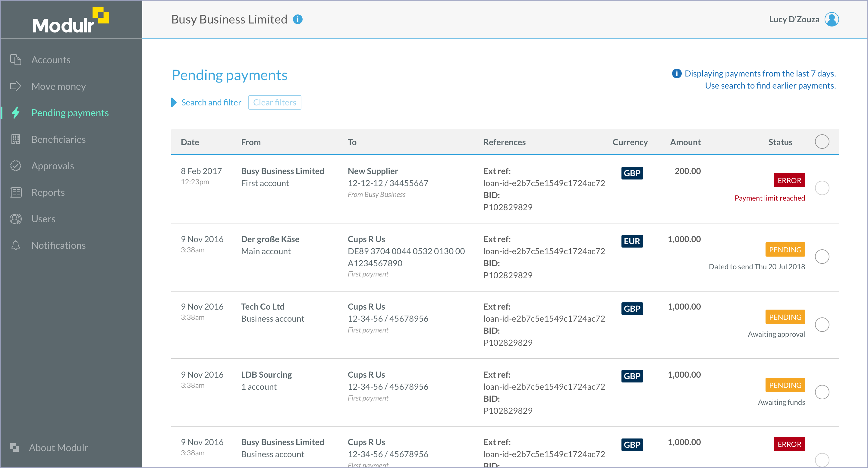Click PENDING badge for Dated to send
Screen dimensions: 868x468
point(785,249)
